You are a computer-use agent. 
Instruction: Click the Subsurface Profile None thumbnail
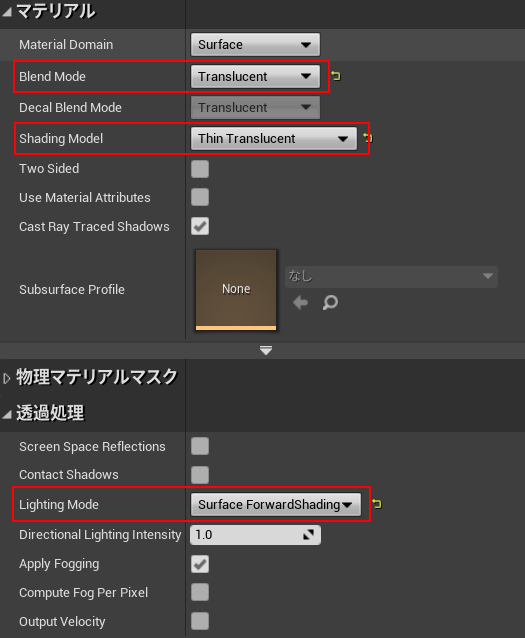tap(236, 289)
